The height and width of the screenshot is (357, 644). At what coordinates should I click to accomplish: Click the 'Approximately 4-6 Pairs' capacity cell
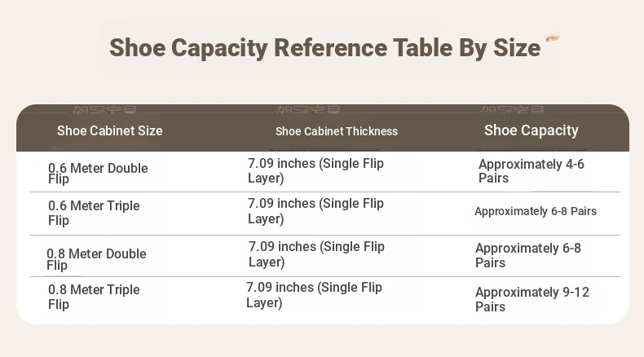click(531, 171)
